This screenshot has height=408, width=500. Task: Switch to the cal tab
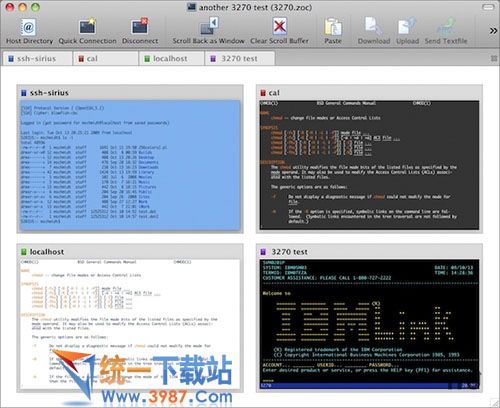coord(105,59)
